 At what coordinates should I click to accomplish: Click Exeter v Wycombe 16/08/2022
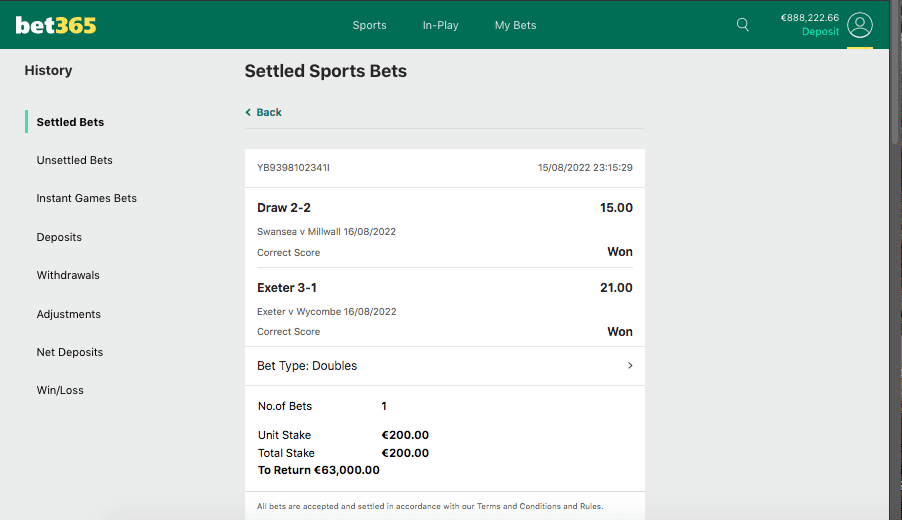tap(327, 311)
